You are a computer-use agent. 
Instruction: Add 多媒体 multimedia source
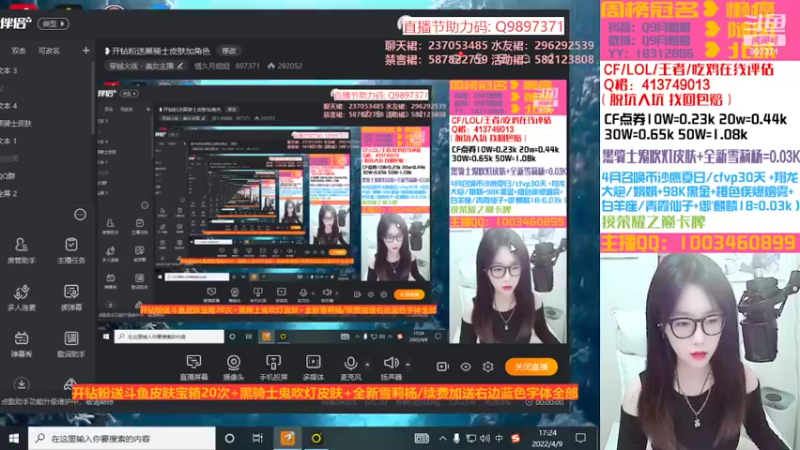[313, 367]
